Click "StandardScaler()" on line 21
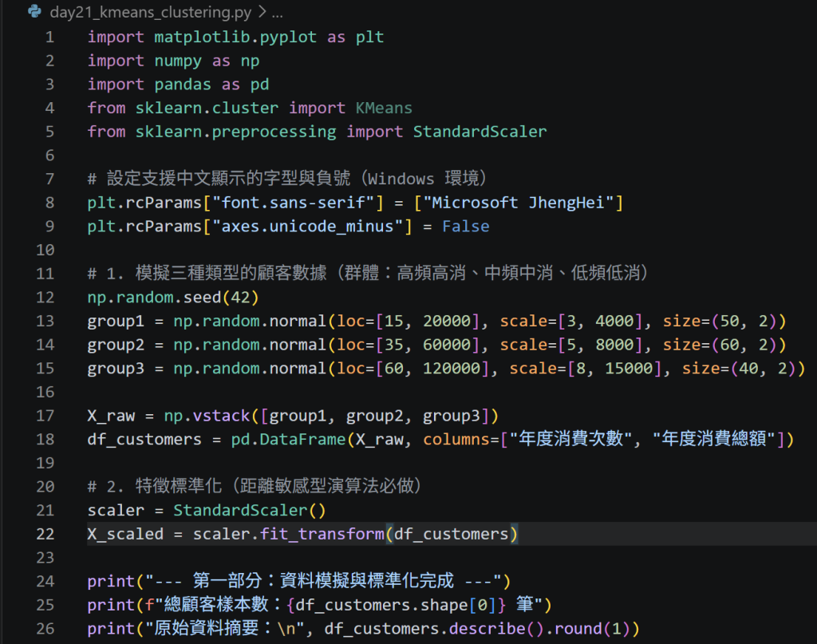 point(250,511)
